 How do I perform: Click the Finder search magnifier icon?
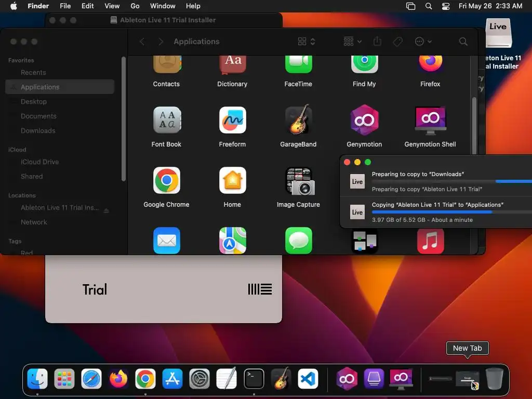[463, 42]
